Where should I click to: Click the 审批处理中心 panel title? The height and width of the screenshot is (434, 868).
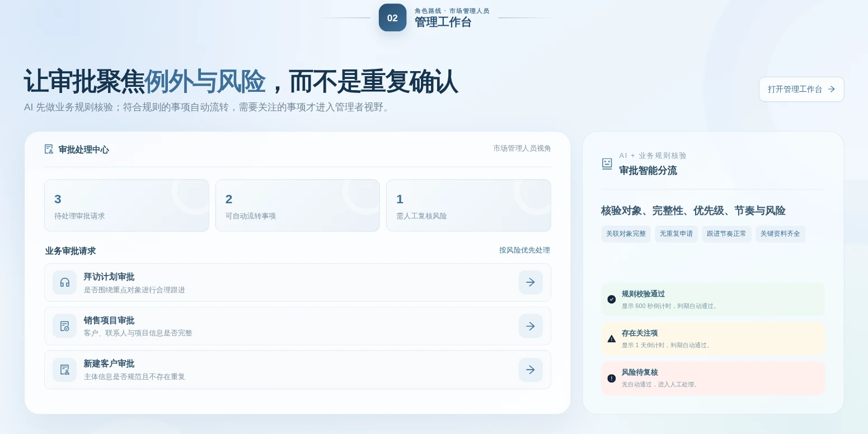pyautogui.click(x=83, y=150)
